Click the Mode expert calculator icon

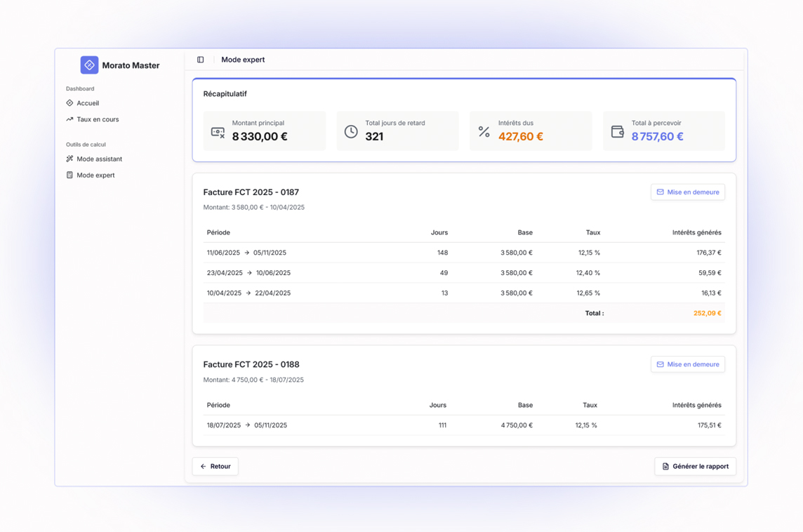(x=71, y=175)
